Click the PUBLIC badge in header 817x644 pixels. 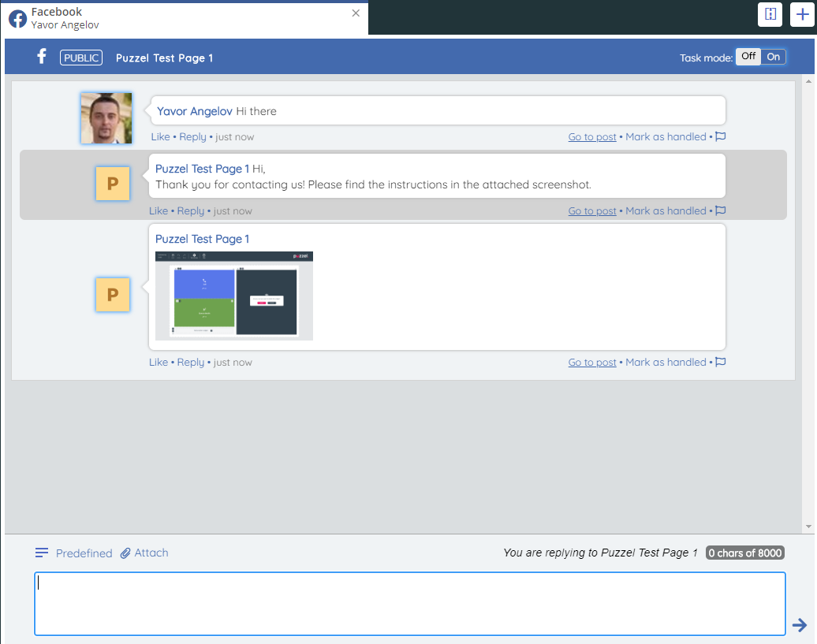(x=81, y=58)
